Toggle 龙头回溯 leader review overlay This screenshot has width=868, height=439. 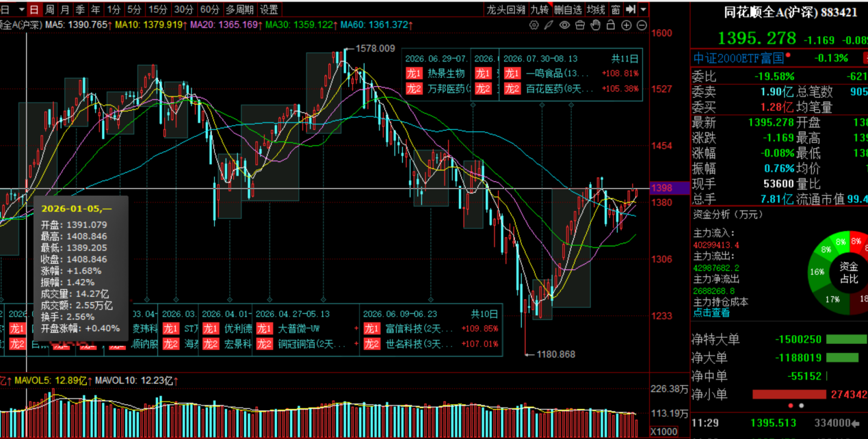click(505, 10)
